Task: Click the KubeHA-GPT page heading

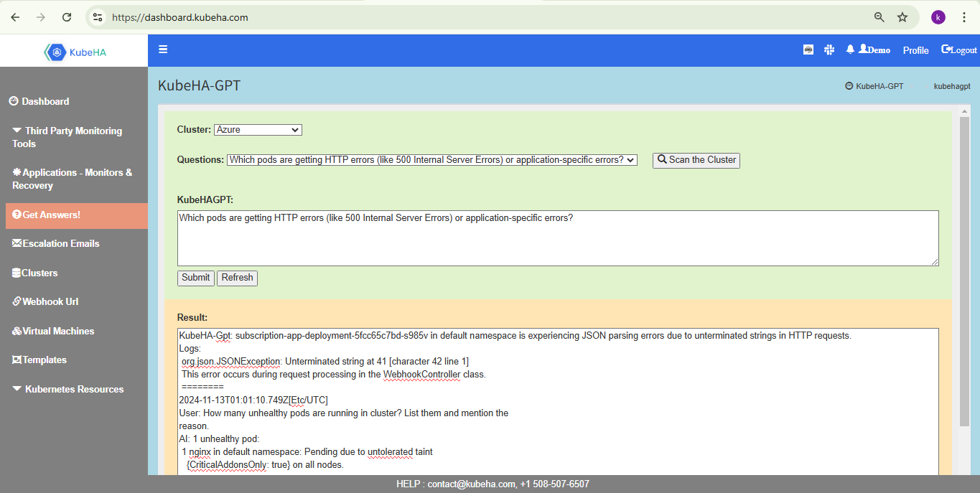Action: pos(199,86)
